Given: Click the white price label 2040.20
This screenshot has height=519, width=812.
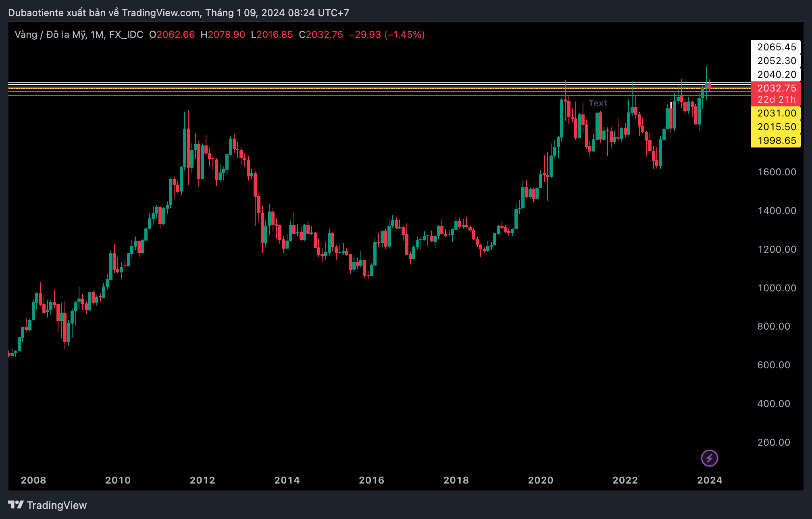Looking at the screenshot, I should tap(776, 75).
